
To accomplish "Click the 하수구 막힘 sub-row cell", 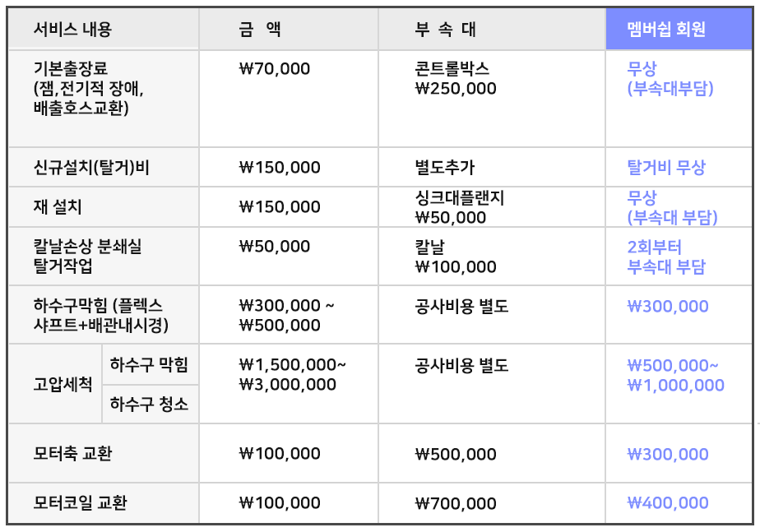I will (151, 364).
